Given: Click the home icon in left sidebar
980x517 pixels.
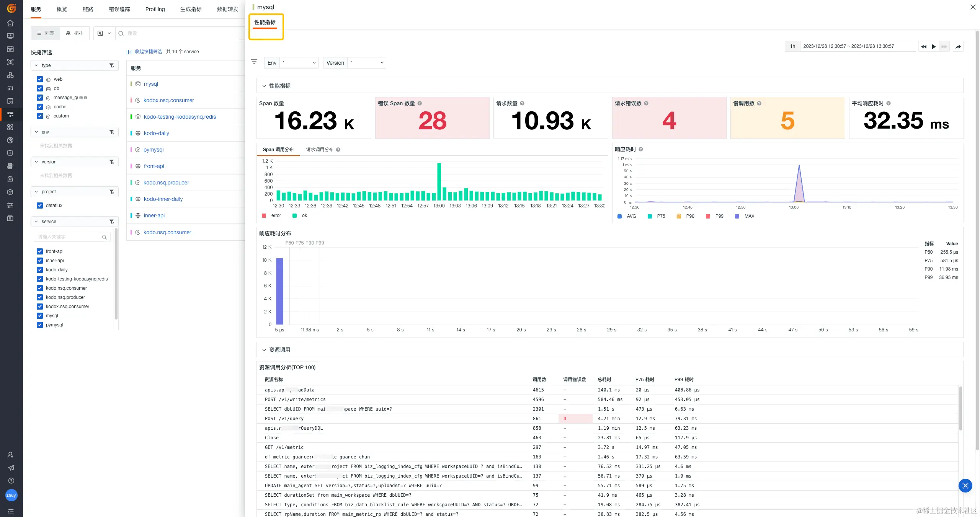Looking at the screenshot, I should pyautogui.click(x=10, y=23).
